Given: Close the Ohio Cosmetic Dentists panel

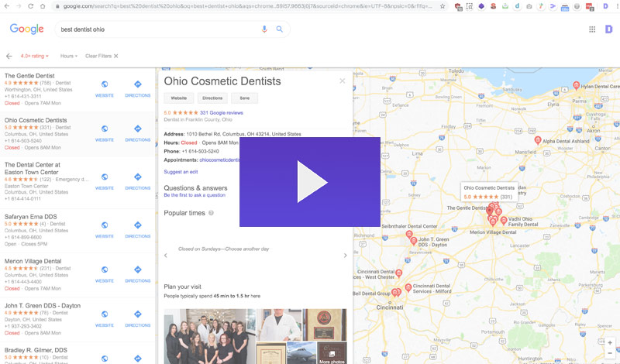Looking at the screenshot, I should pyautogui.click(x=343, y=81).
